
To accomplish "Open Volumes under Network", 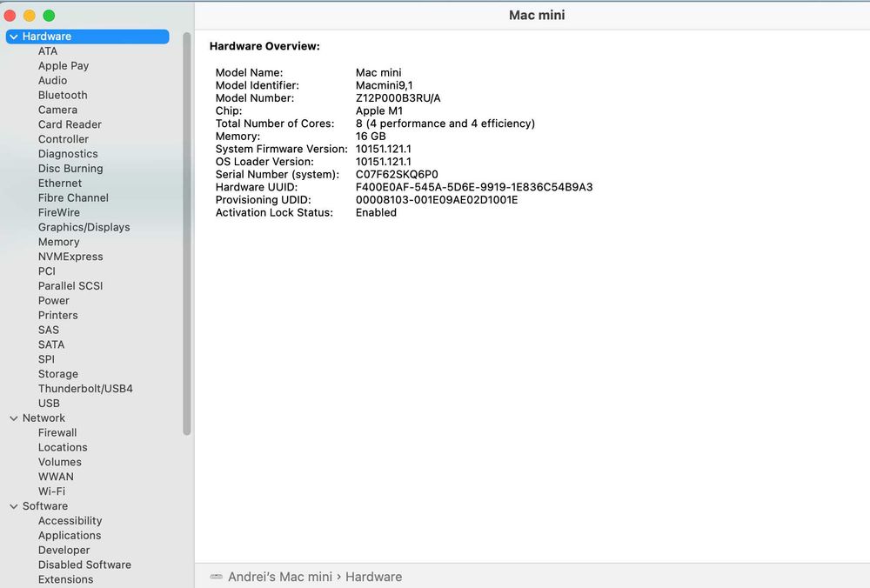I will tap(59, 462).
